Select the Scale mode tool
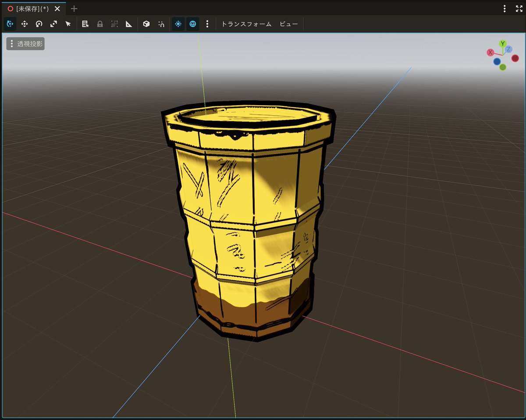Screen dimensions: 526x420 click(53, 24)
